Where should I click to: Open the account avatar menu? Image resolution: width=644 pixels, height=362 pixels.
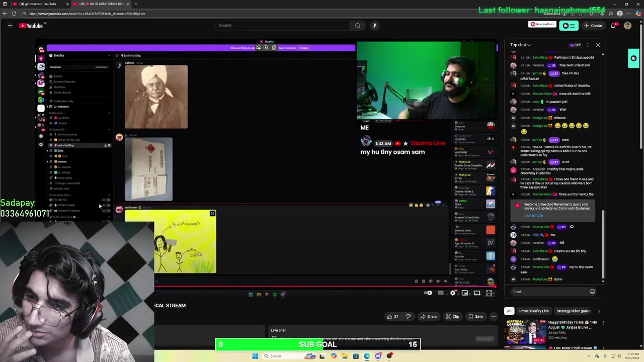(x=627, y=26)
